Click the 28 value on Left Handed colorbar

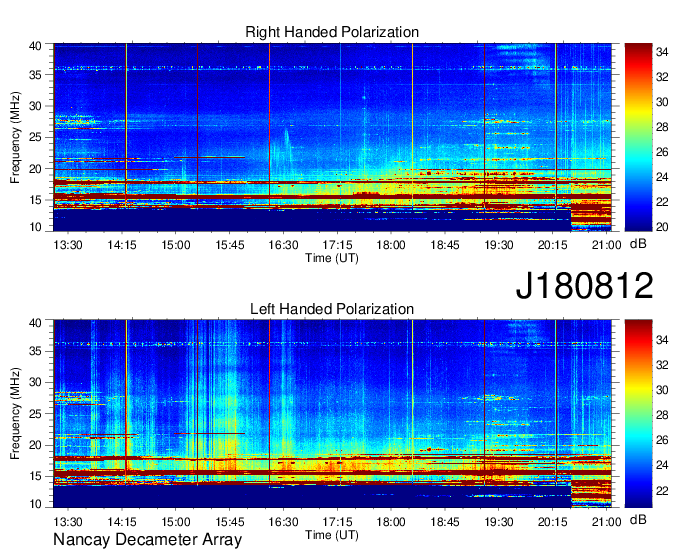coord(662,415)
